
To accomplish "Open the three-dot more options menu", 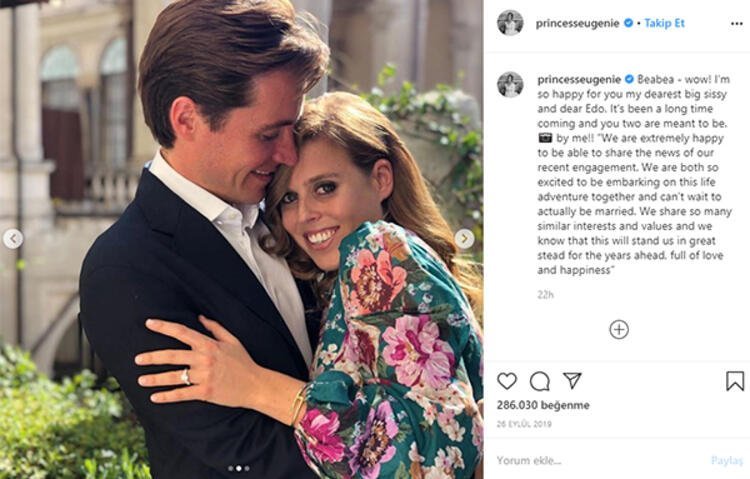I will (x=737, y=23).
